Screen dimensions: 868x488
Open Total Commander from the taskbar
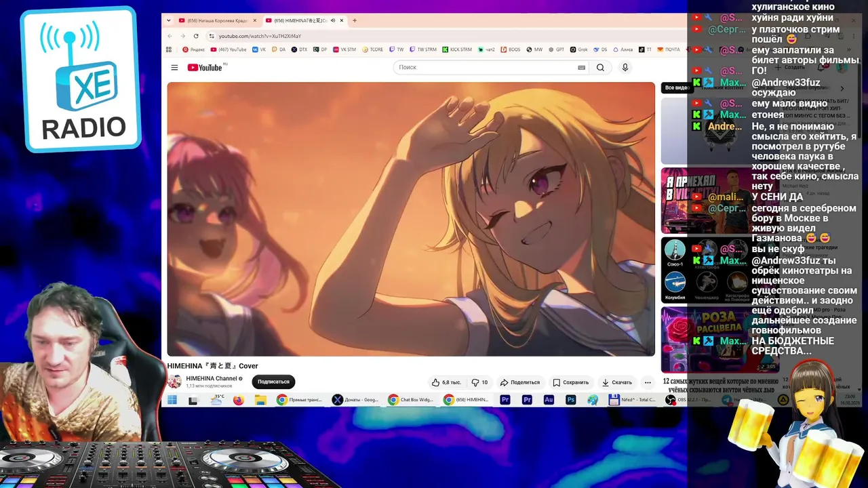633,400
